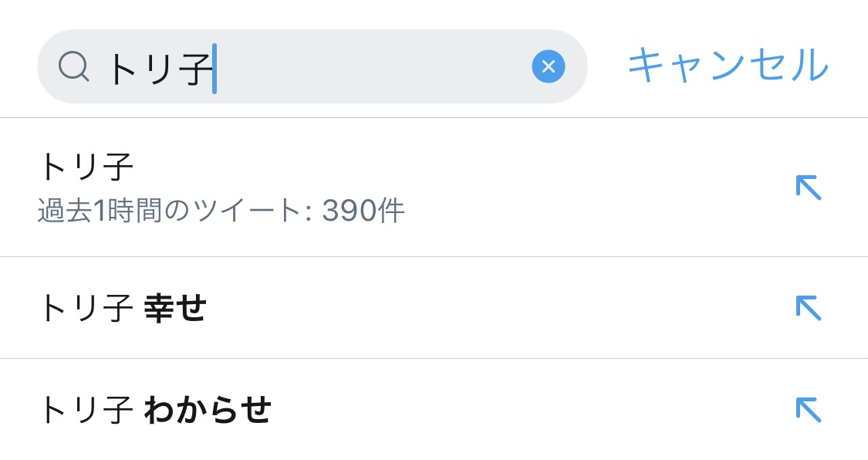Viewport: 868px width, 460px height.
Task: Tap the arrow icon beside トリ子 幸せ
Action: 808,308
